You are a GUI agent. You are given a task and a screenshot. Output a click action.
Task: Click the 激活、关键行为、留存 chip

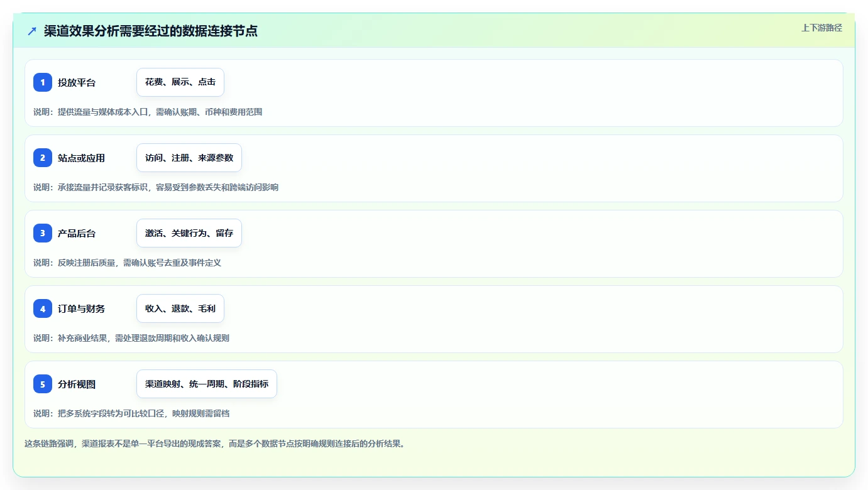pos(189,233)
